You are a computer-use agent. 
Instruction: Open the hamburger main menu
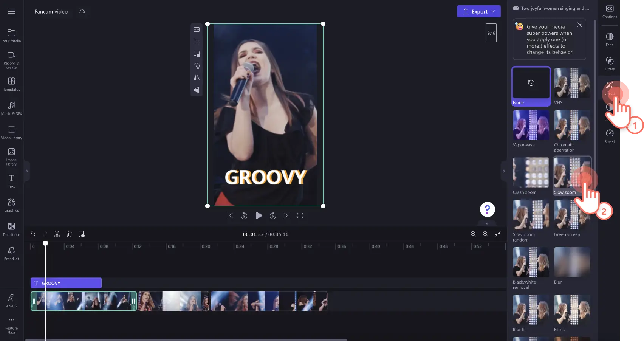[12, 11]
